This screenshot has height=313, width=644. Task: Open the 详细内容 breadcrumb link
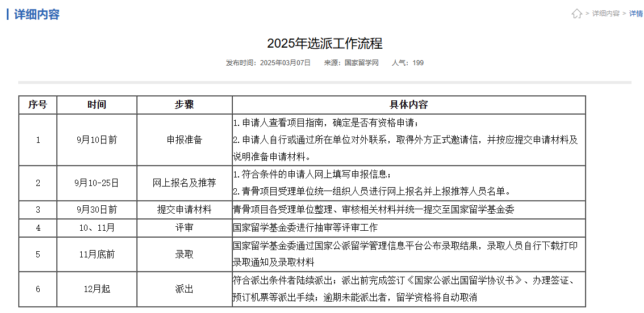pos(605,14)
